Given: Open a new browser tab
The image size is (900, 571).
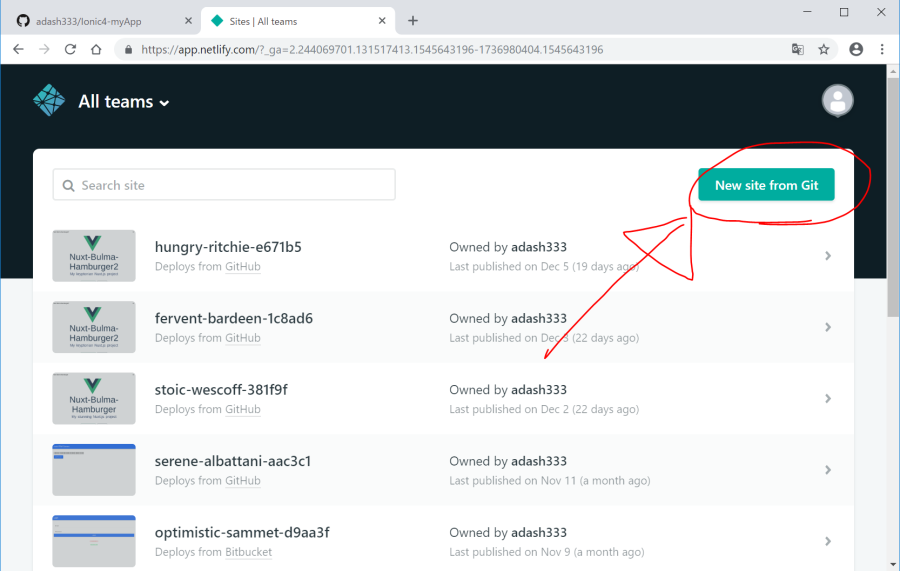Looking at the screenshot, I should point(413,20).
